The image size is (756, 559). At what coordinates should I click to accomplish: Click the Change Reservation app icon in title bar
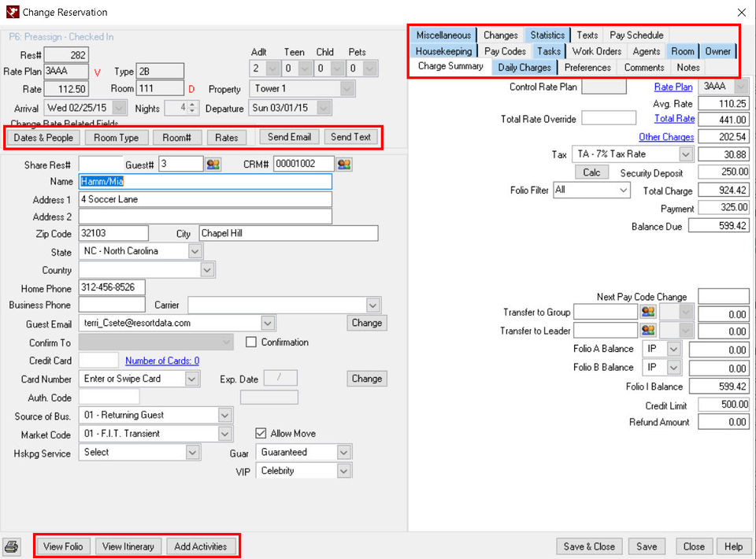pyautogui.click(x=13, y=12)
